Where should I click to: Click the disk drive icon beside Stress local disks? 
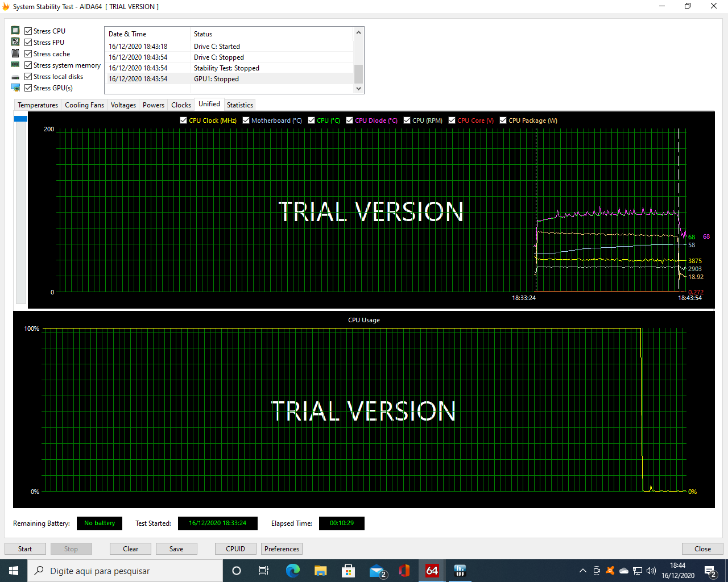click(15, 77)
